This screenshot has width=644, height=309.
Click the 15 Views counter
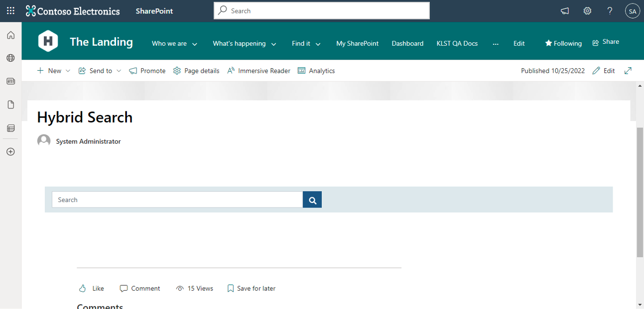coord(195,289)
